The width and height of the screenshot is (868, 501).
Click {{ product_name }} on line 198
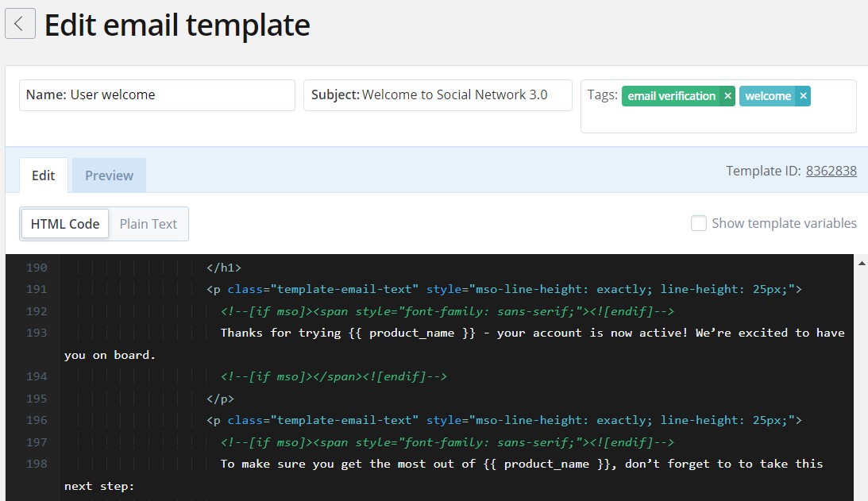[x=545, y=464]
